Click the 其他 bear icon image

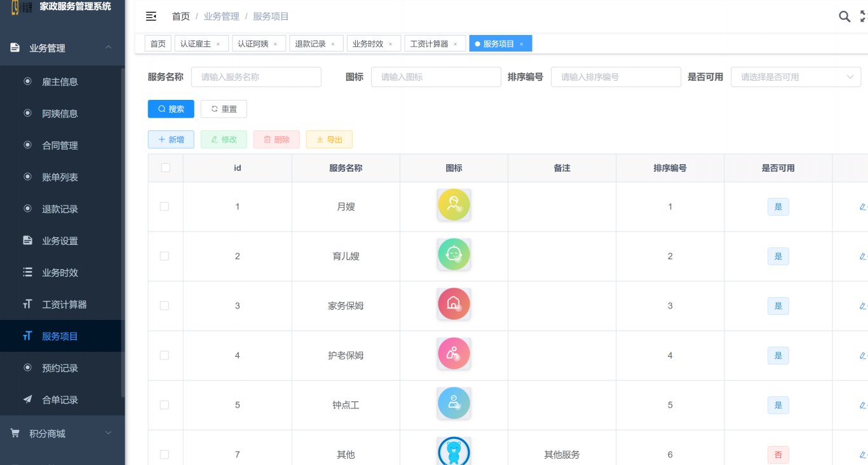454,452
